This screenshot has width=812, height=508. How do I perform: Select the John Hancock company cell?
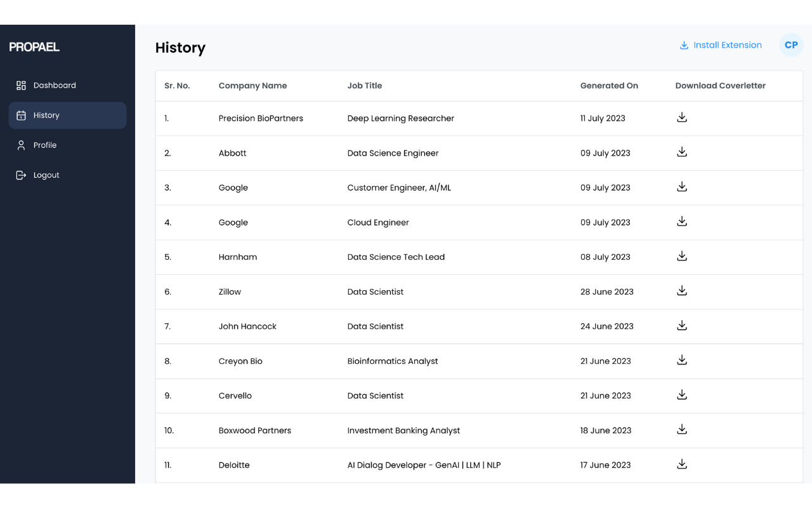pos(247,326)
